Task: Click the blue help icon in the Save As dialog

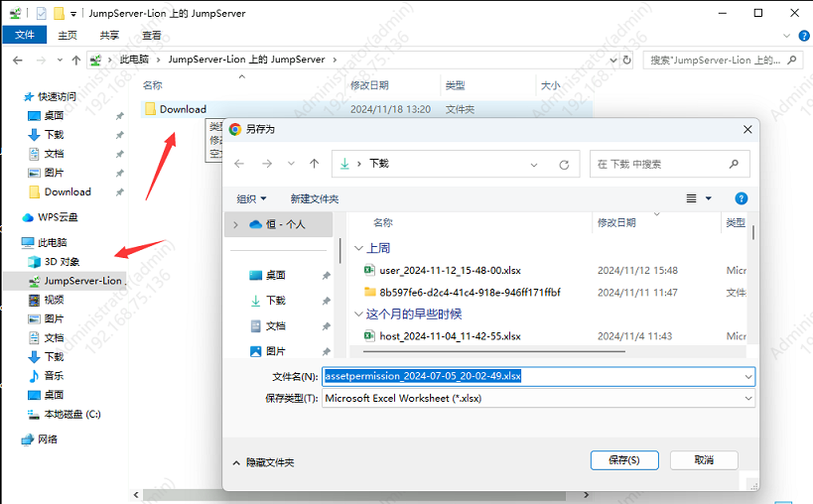Action: 741,198
